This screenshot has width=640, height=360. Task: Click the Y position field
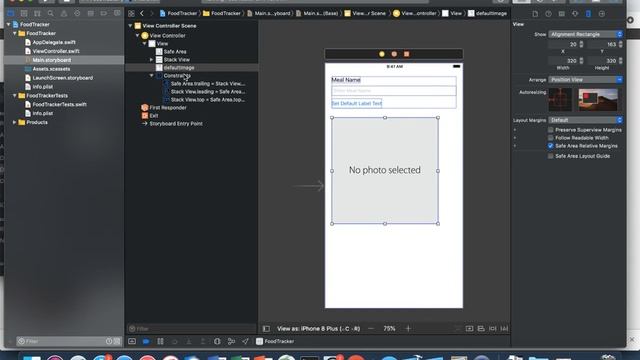point(603,44)
